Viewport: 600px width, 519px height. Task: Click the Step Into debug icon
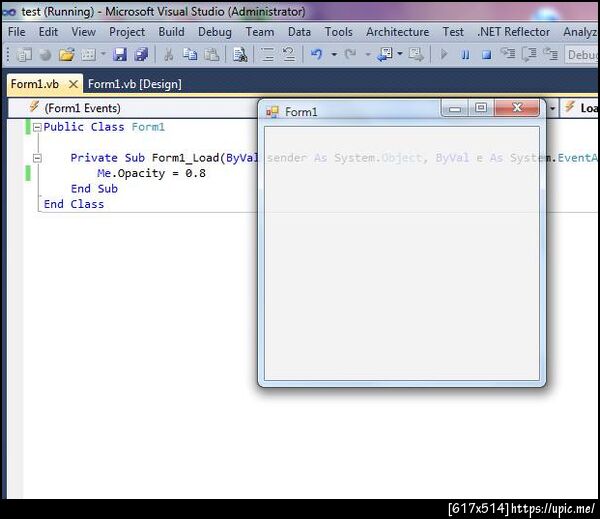[508, 54]
